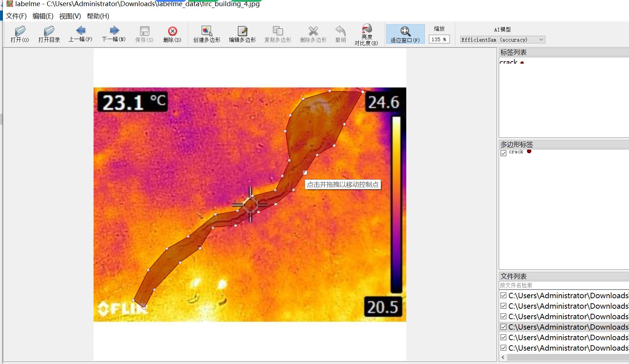
Task: Open the Help (帮助) menu
Action: 98,16
